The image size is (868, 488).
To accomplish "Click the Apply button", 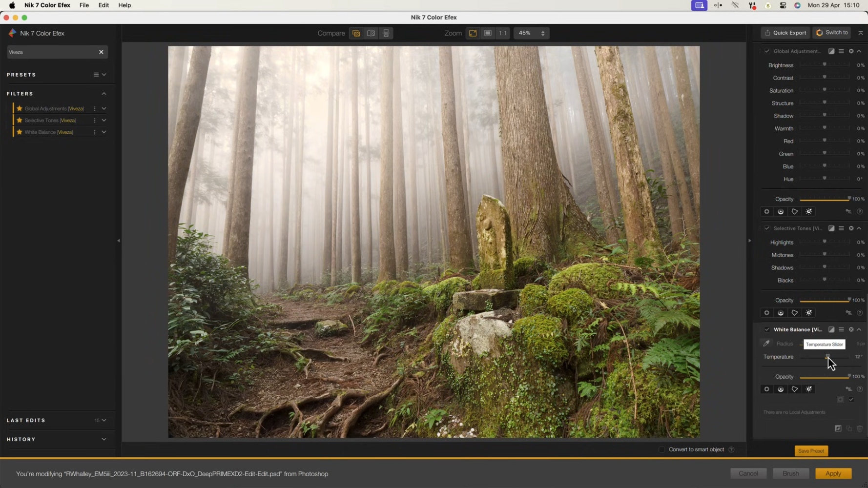I will tap(833, 473).
